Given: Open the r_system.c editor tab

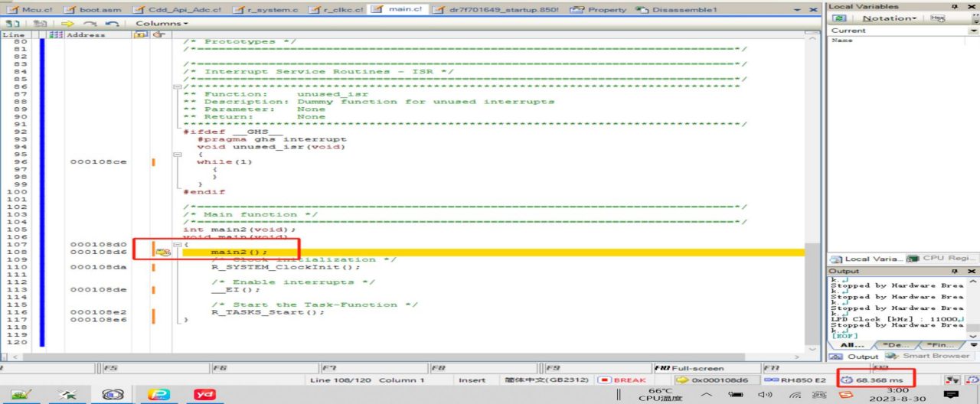Looking at the screenshot, I should (x=268, y=10).
